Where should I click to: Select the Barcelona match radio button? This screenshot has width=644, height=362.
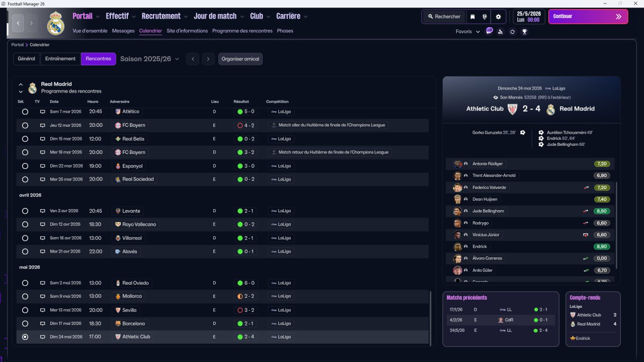point(25,324)
